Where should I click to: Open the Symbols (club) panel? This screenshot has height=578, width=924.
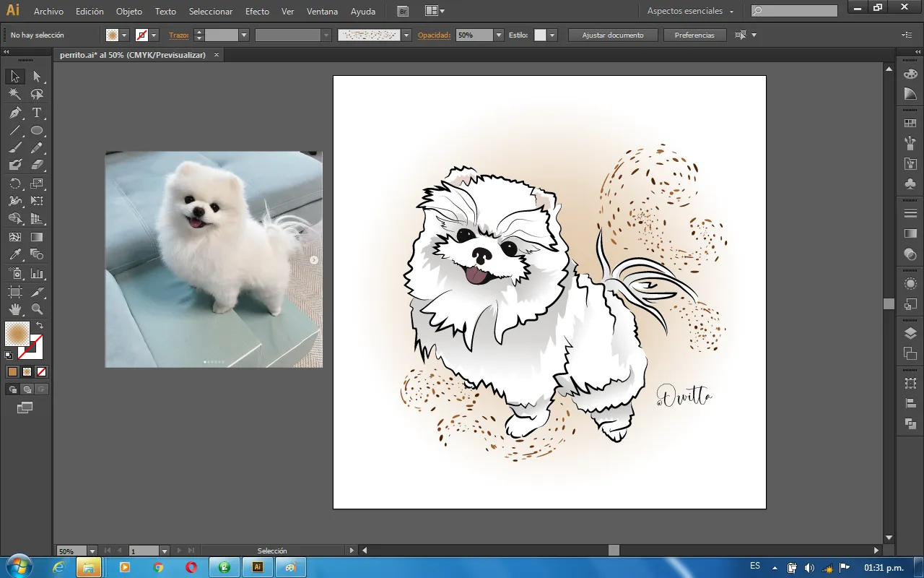click(910, 184)
